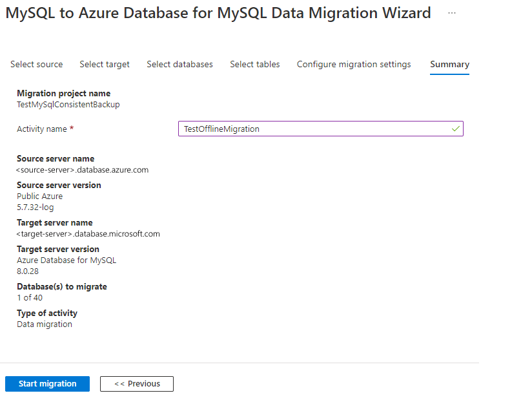Click the Data migration activity type text

click(45, 324)
